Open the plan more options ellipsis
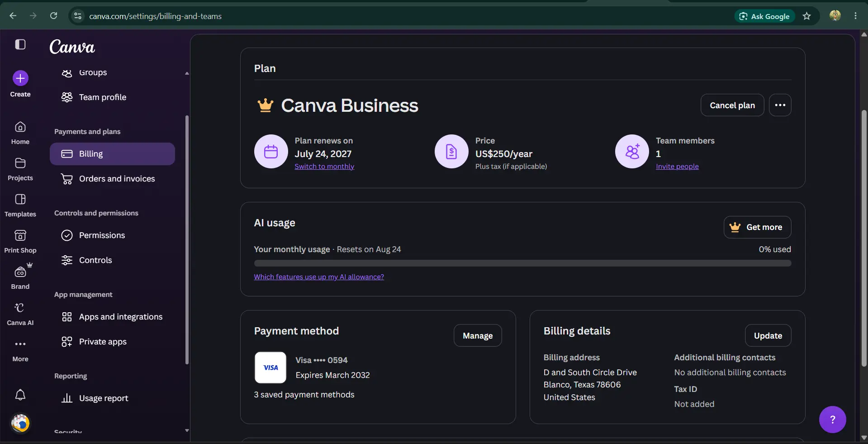This screenshot has height=444, width=868. click(780, 105)
